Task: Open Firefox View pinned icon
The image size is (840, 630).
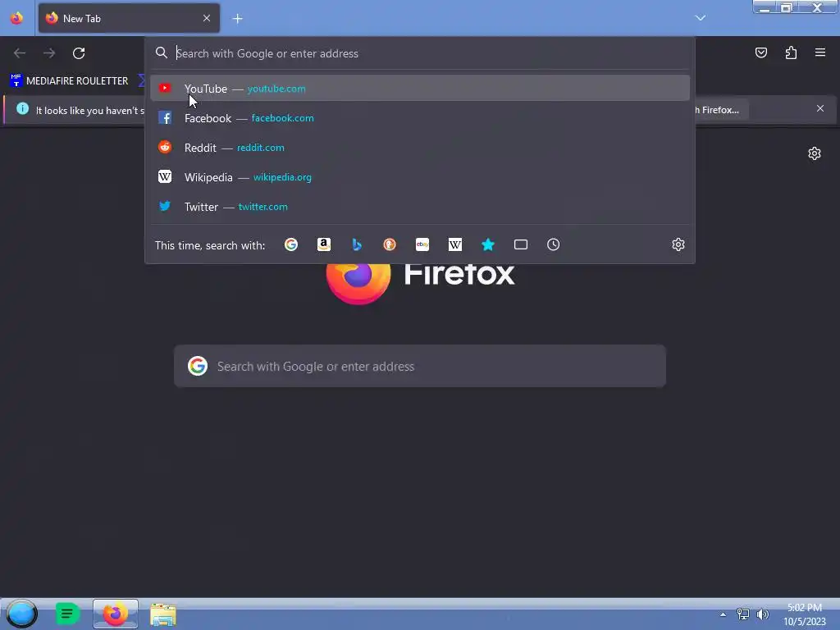Action: [16, 18]
